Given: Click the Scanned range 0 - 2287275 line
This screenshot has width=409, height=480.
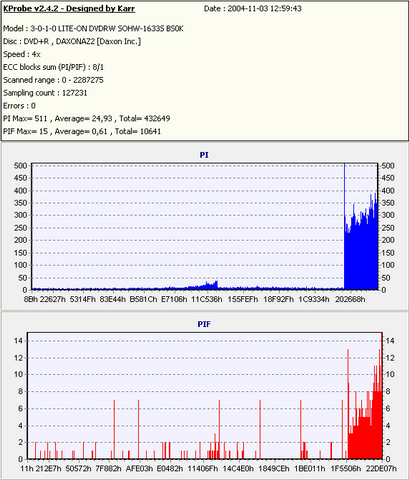Looking at the screenshot, I should pyautogui.click(x=53, y=80).
